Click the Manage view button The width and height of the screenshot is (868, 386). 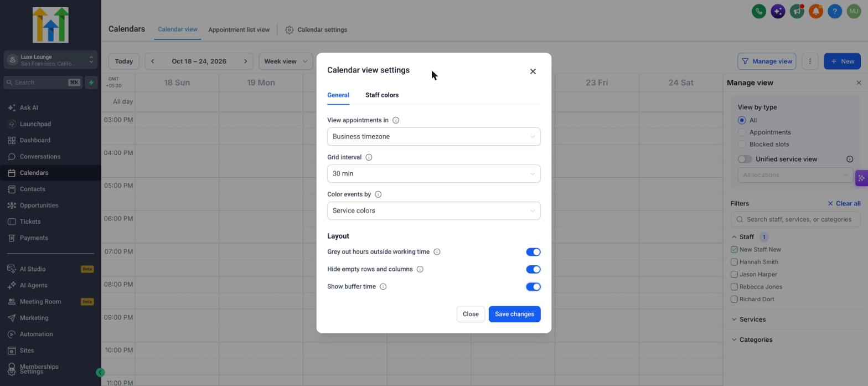767,61
